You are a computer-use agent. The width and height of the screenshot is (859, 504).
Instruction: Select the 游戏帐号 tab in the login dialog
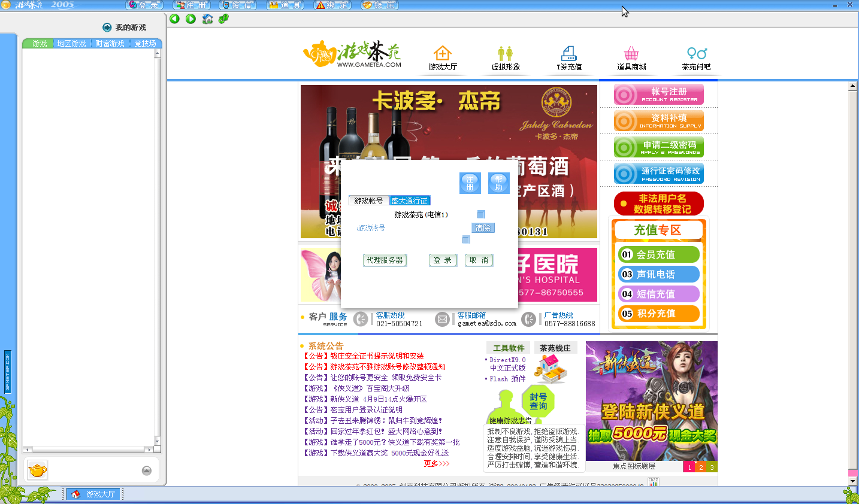coord(368,201)
